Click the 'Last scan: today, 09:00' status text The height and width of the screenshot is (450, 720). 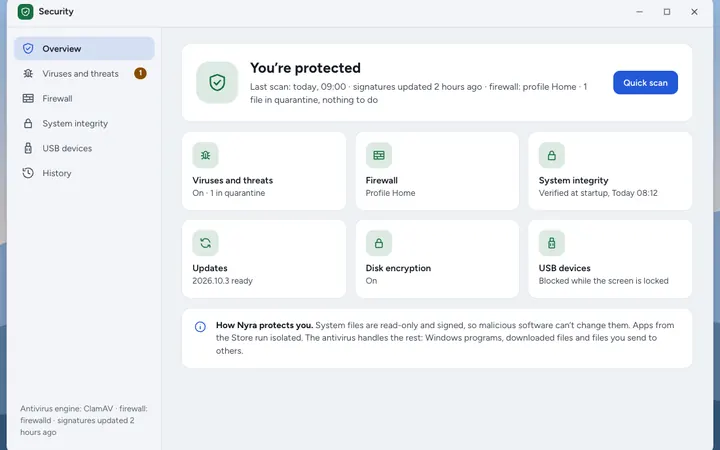point(298,87)
